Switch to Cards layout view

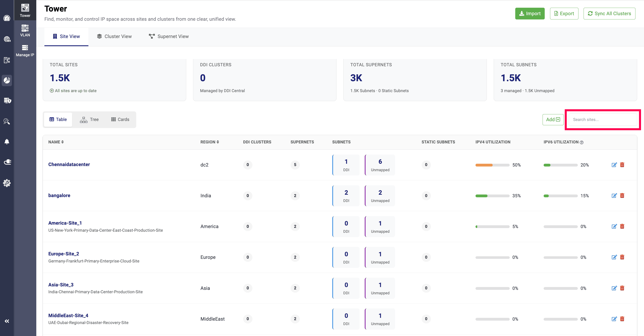120,120
